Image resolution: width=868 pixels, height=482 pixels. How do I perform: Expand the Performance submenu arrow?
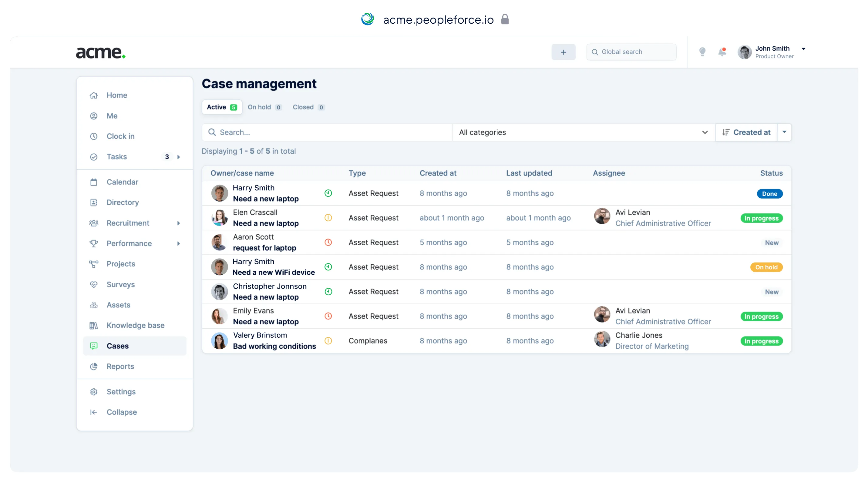tap(179, 243)
